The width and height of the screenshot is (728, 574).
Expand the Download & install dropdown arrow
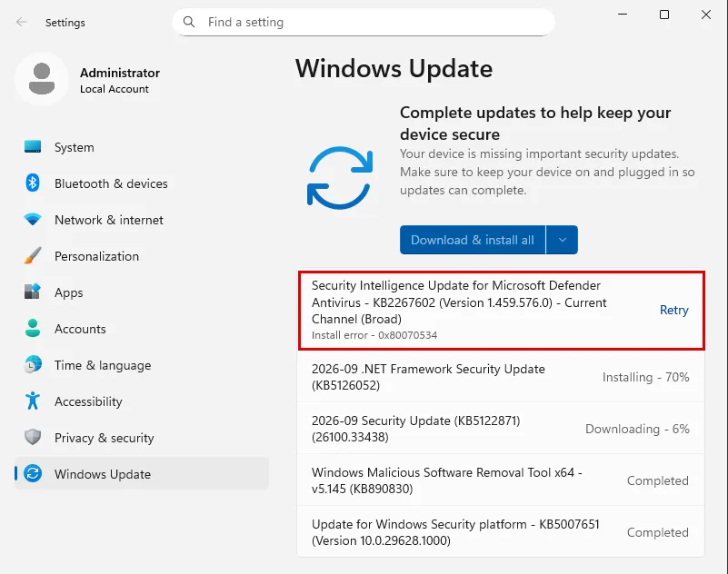(x=563, y=240)
